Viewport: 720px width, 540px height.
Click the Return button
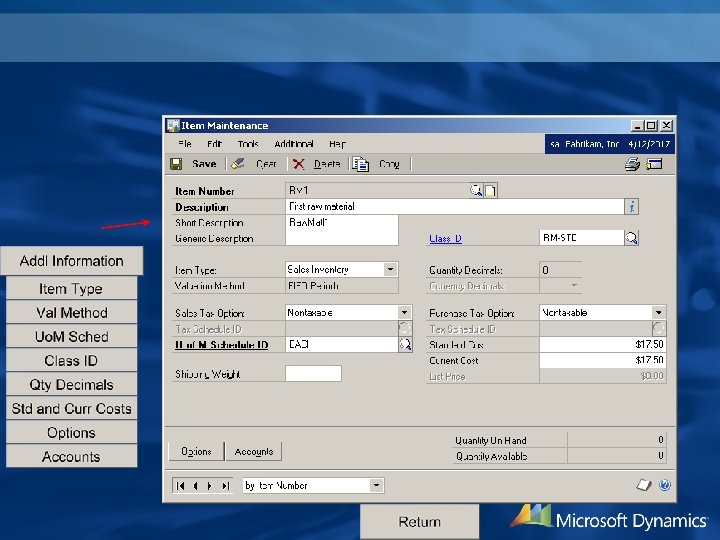coord(419,522)
